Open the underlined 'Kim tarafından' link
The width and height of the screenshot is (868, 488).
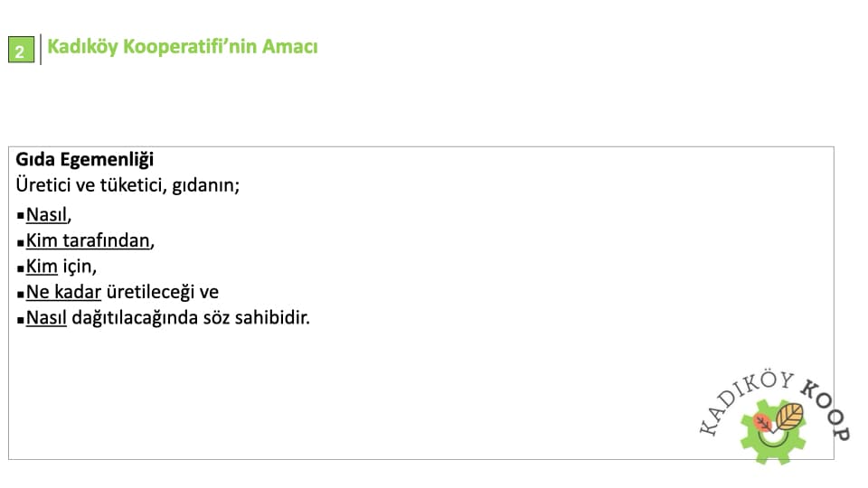(x=89, y=241)
